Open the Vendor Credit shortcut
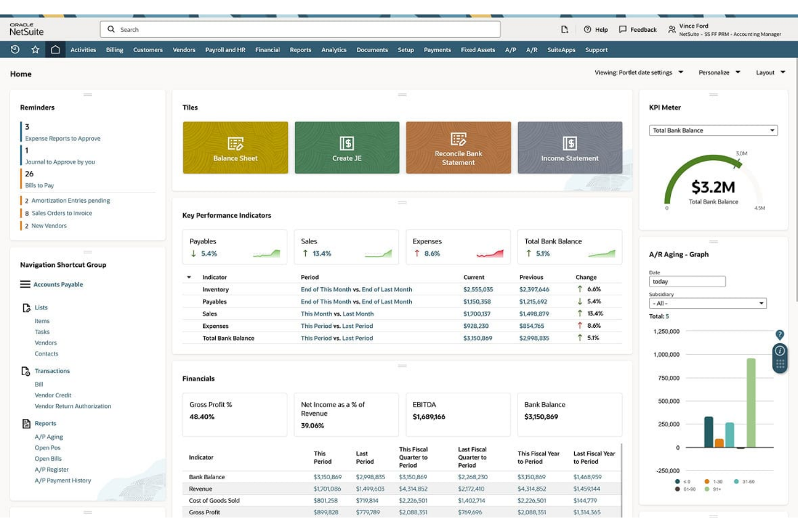The width and height of the screenshot is (798, 532). [53, 395]
